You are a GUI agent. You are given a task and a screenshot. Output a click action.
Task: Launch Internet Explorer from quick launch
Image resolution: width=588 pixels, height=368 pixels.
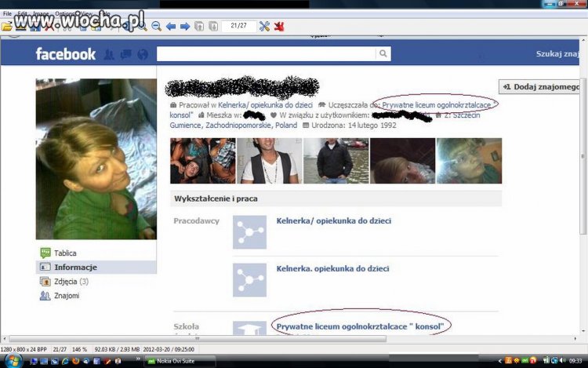point(65,361)
